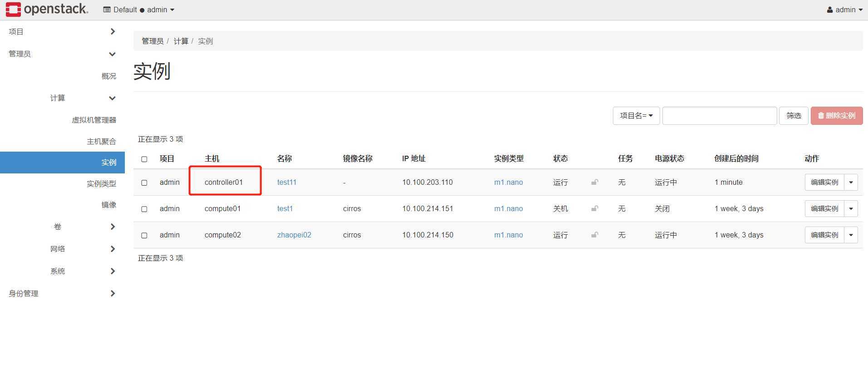Screen dimensions: 868x365
Task: Open the 项目名= filter dropdown
Action: click(x=636, y=116)
